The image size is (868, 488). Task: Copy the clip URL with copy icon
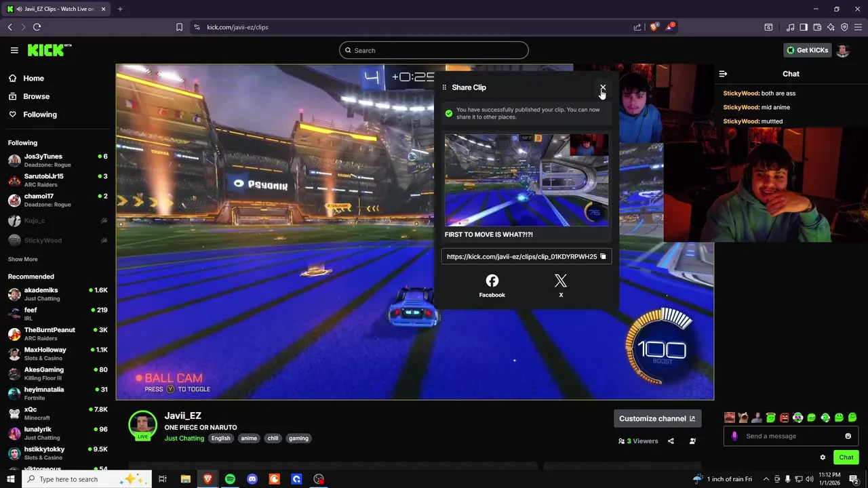pyautogui.click(x=603, y=256)
